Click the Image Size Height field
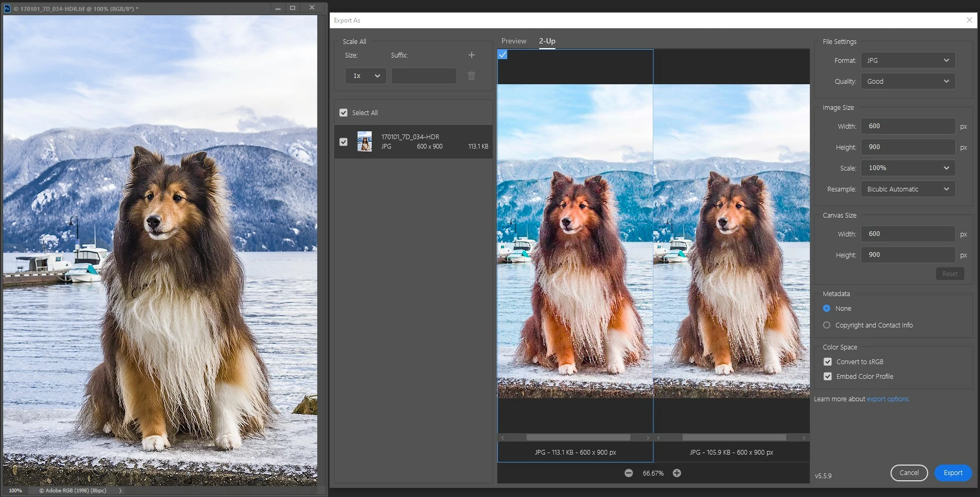Image resolution: width=980 pixels, height=497 pixels. coord(908,147)
